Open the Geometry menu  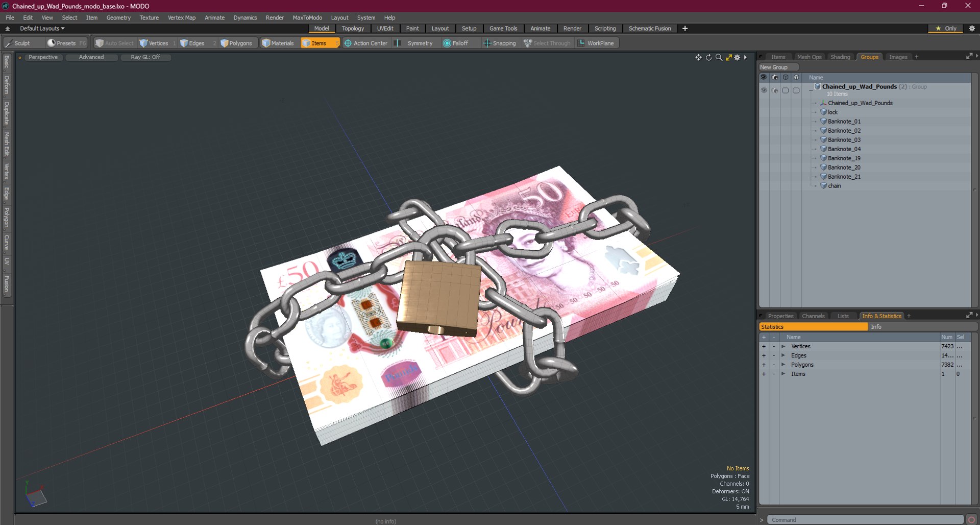(118, 18)
